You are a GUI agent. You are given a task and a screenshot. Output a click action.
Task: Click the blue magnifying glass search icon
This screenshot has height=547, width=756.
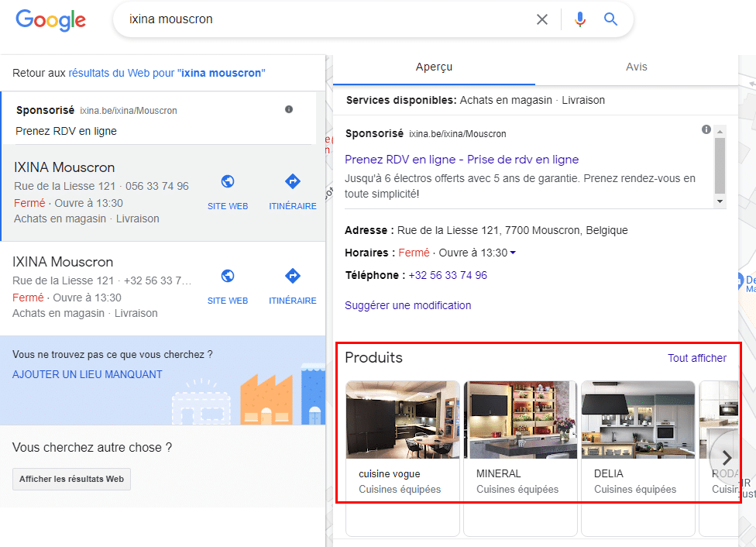pyautogui.click(x=611, y=19)
